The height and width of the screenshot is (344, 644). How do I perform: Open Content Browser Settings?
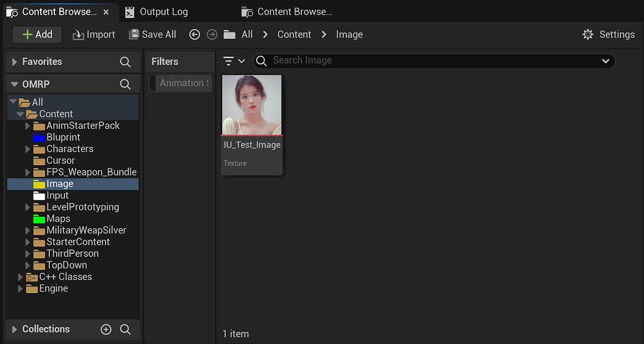click(608, 34)
